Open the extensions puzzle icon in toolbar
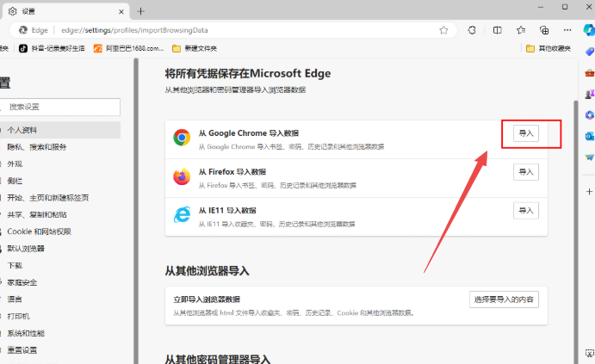Image resolution: width=595 pixels, height=364 pixels. click(472, 30)
